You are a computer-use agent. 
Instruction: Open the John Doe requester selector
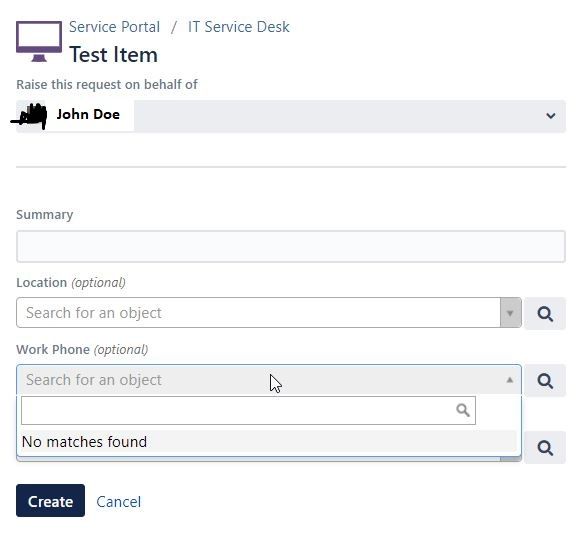tap(291, 116)
